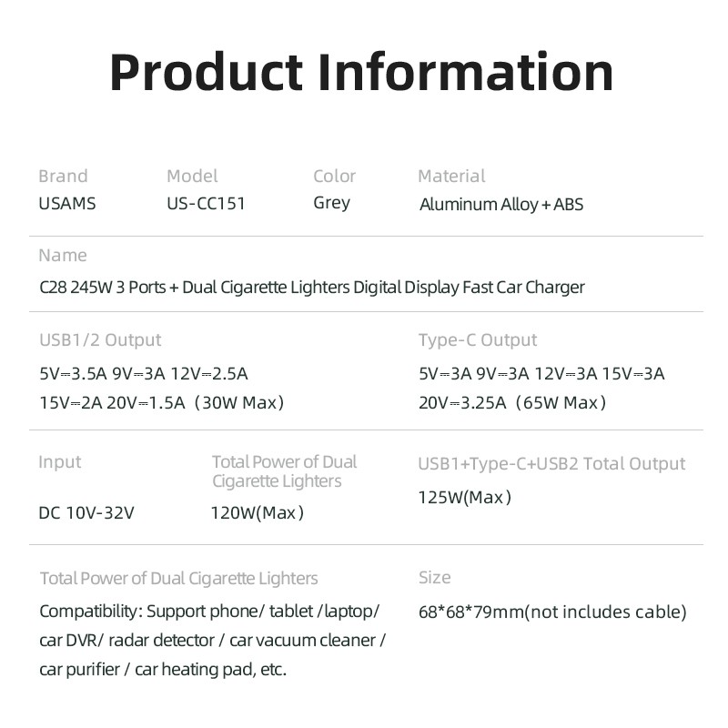Click the Input label

pos(60,462)
